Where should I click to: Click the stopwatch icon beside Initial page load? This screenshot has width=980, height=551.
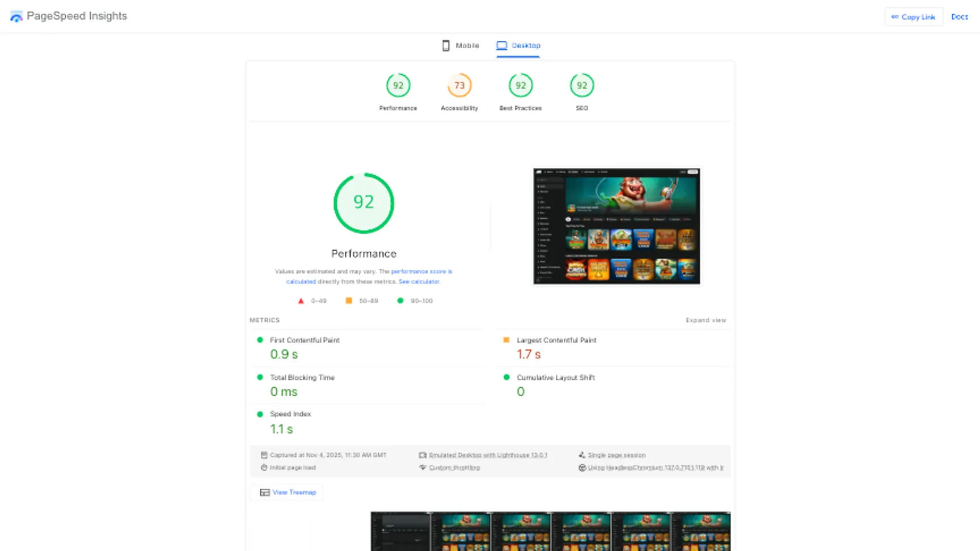[x=264, y=467]
